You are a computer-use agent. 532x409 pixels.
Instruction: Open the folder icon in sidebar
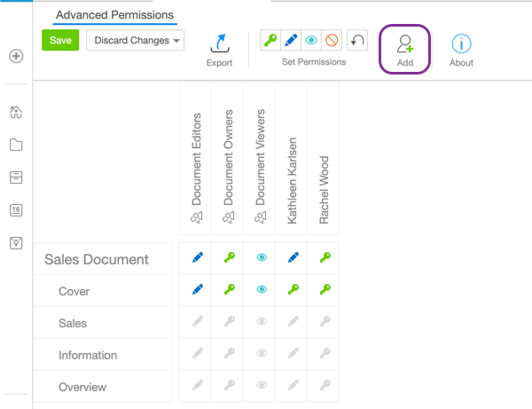[x=16, y=145]
